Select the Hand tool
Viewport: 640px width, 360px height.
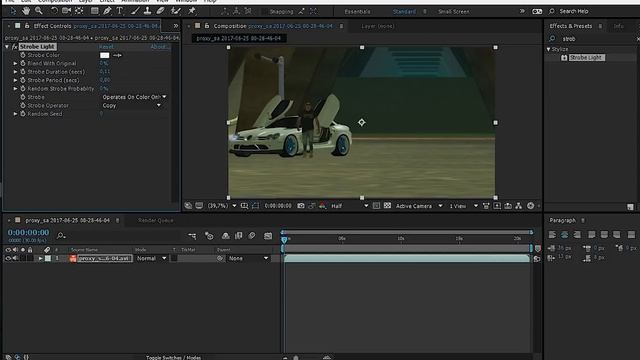click(26, 11)
